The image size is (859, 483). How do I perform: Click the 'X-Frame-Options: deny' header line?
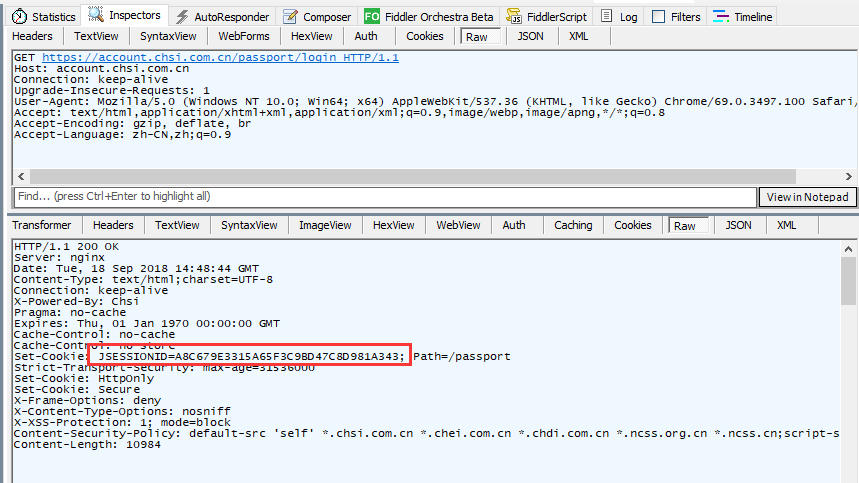coord(87,400)
